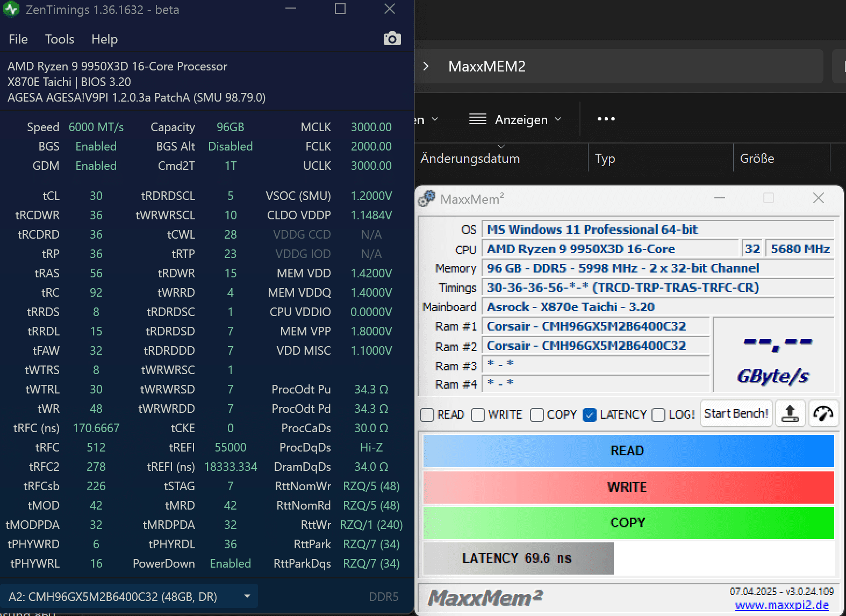
Task: Click the tREFI value 55000
Action: (x=231, y=447)
